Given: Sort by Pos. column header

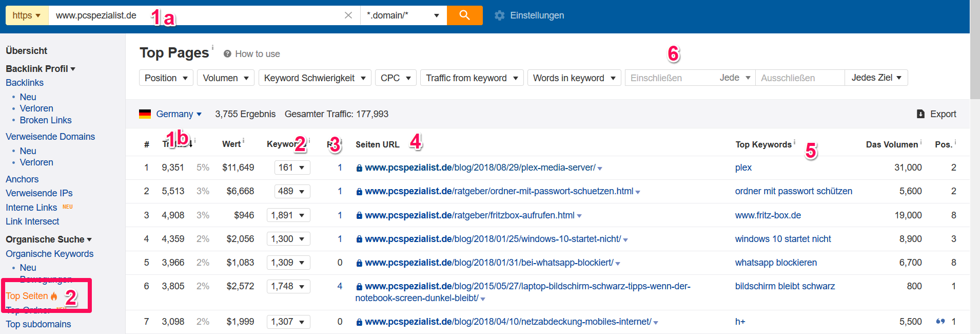Looking at the screenshot, I should (943, 144).
